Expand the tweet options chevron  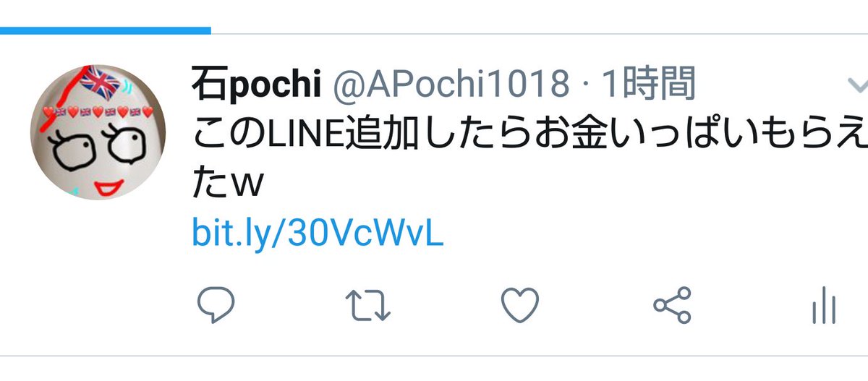(x=857, y=85)
